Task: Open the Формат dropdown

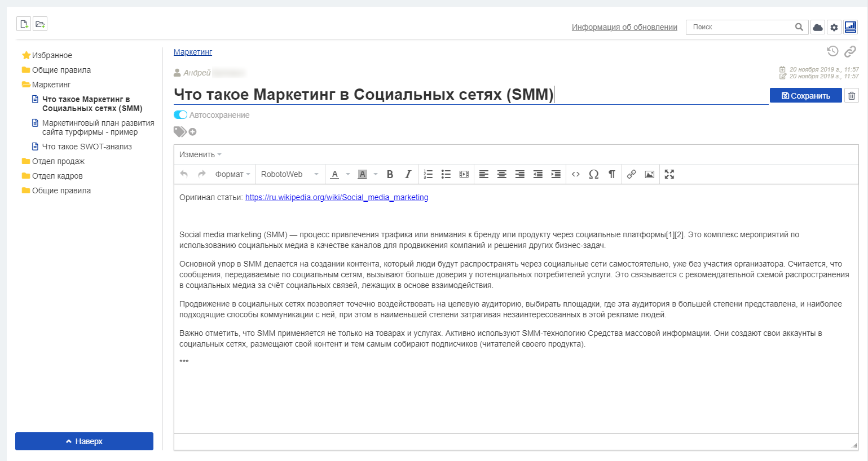Action: 232,174
